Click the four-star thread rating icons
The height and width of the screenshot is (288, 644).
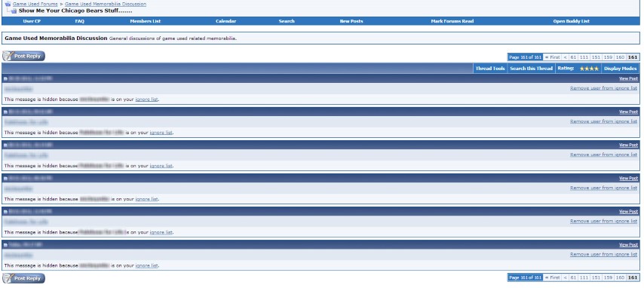[x=589, y=69]
